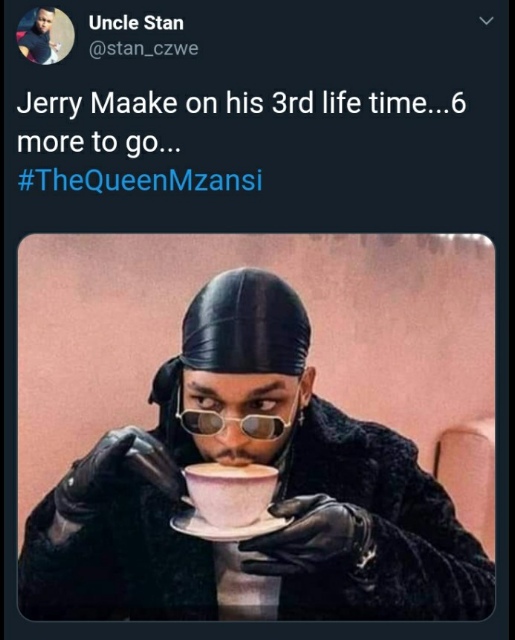This screenshot has height=640, width=515.
Task: Click the earring on the man's ear
Action: click(302, 417)
